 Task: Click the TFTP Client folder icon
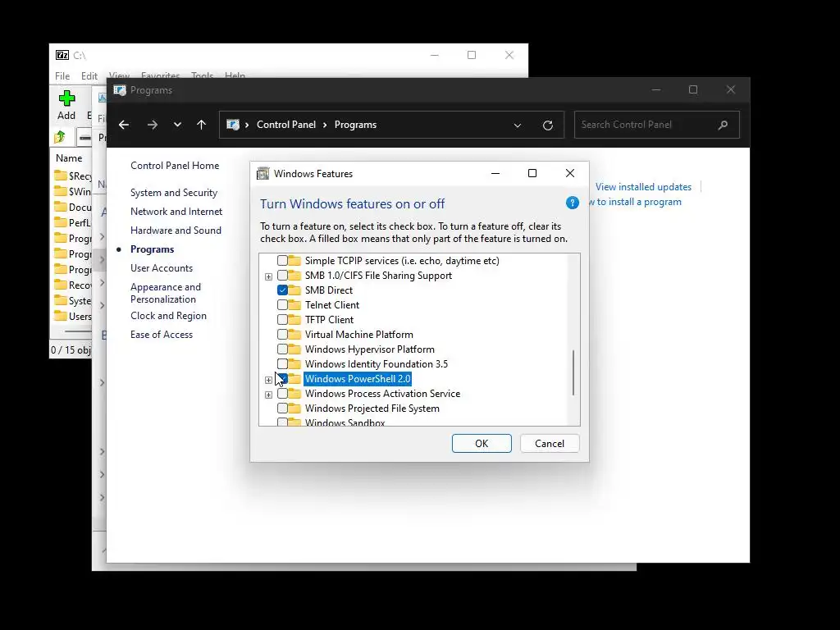[294, 319]
